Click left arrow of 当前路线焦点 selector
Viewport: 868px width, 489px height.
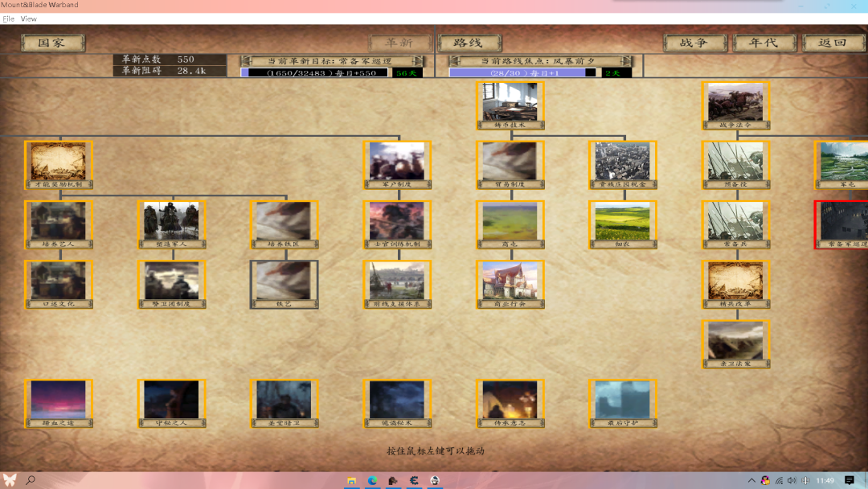(x=455, y=61)
